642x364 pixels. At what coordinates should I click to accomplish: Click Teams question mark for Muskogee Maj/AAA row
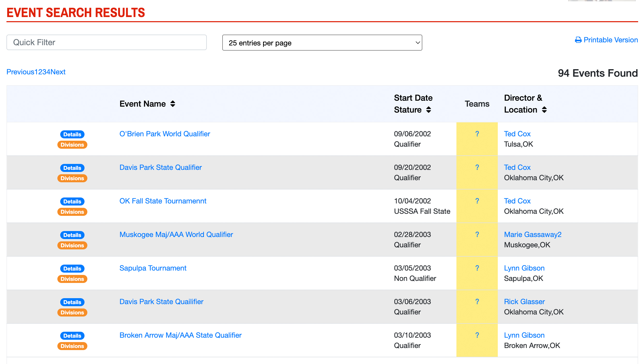(477, 234)
